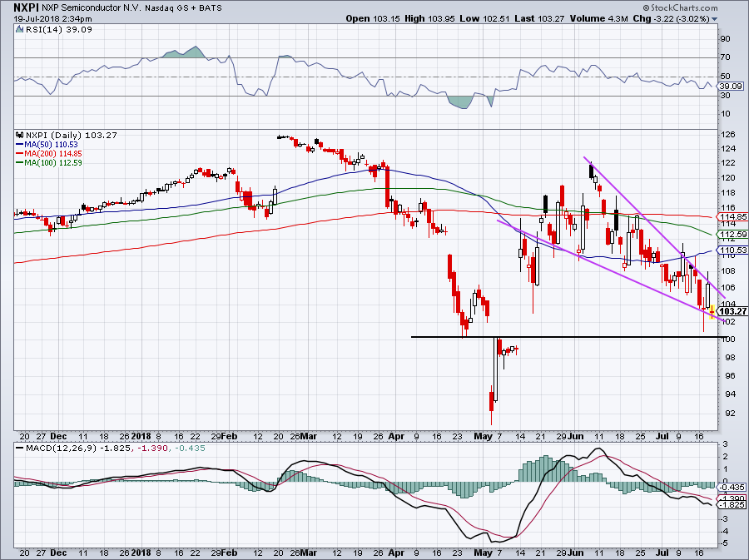Click the -1.825 MACD tag on right axis
This screenshot has width=749, height=560.
point(732,504)
